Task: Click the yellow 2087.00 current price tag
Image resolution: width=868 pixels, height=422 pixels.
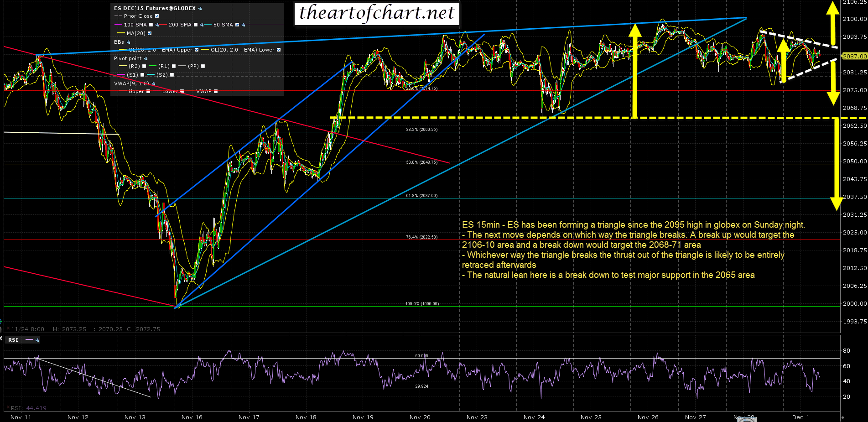Action: click(x=854, y=56)
